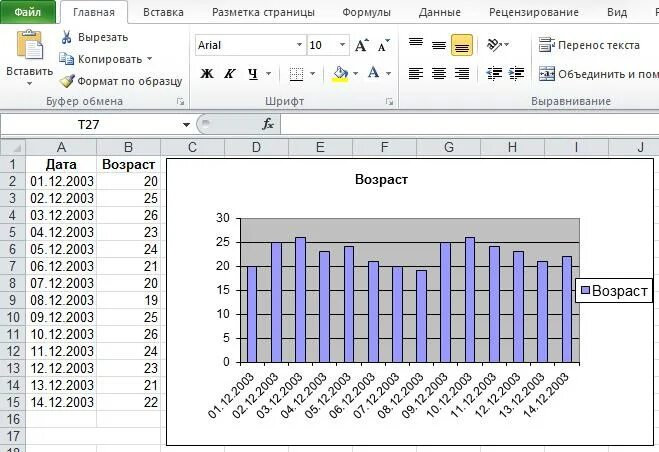Toggle bold formatting (Ж)
Image resolution: width=659 pixels, height=452 pixels.
tap(206, 74)
